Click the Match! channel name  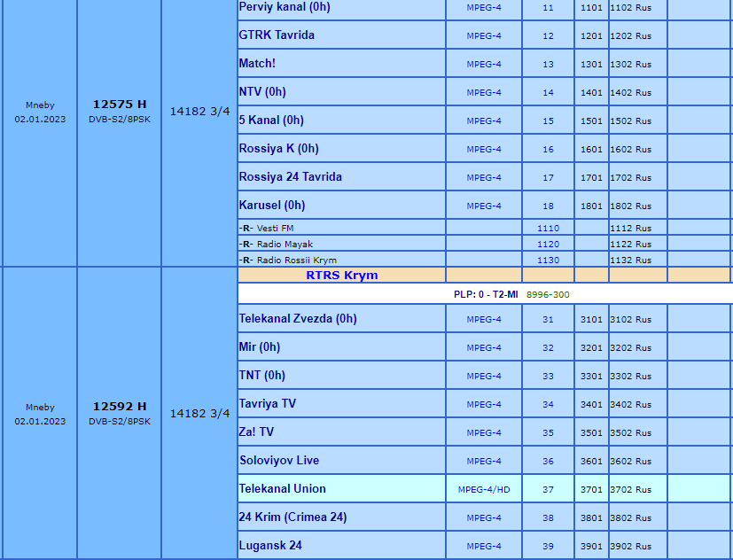tap(257, 64)
